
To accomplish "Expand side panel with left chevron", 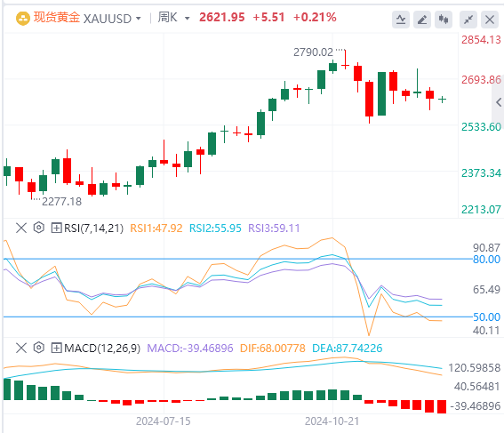I will click(498, 102).
